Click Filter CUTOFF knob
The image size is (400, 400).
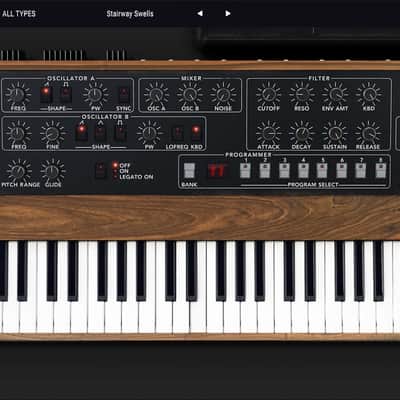click(268, 94)
